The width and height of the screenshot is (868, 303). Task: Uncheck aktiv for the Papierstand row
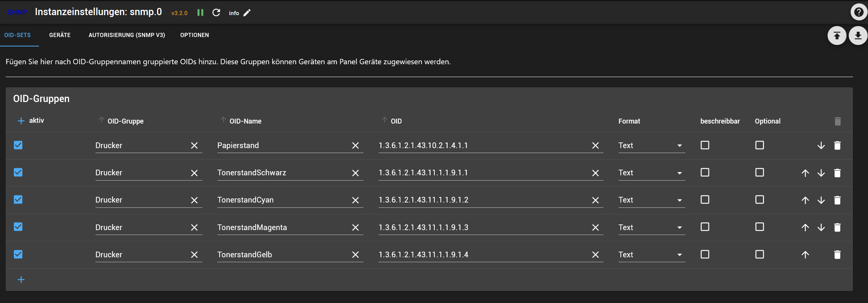click(x=18, y=145)
